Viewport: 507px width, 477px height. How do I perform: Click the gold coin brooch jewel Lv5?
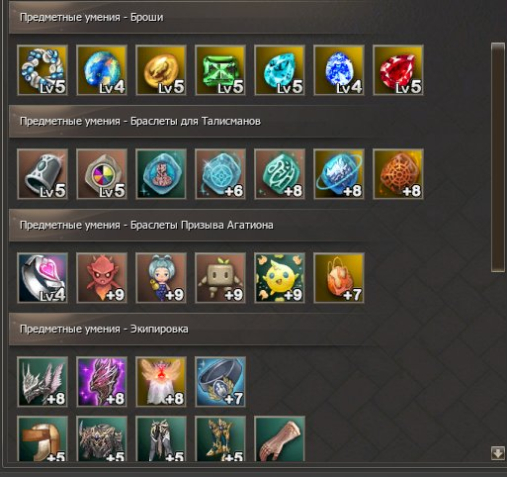click(161, 70)
